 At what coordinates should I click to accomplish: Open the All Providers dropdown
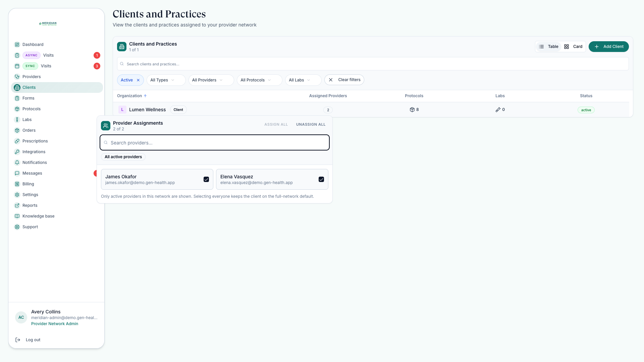coord(211,80)
